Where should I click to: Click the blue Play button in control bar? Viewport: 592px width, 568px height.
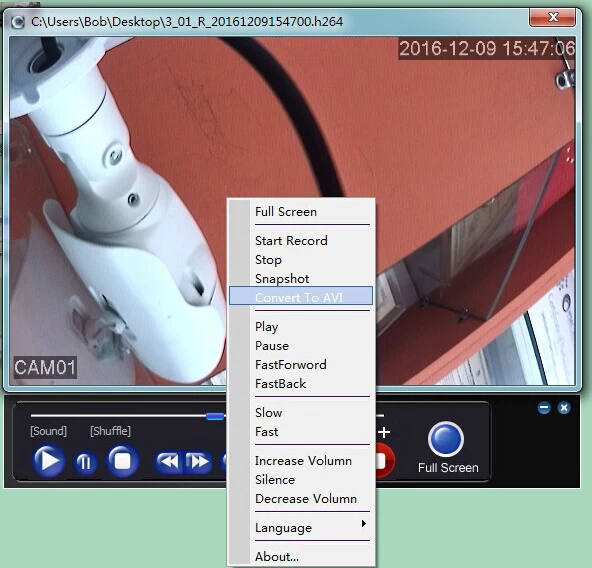(49, 461)
